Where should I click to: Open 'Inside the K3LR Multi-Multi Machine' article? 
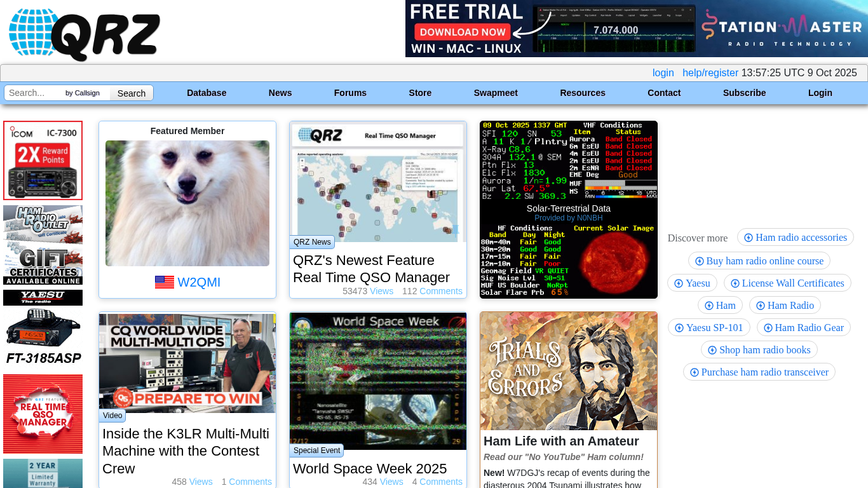pos(186,451)
